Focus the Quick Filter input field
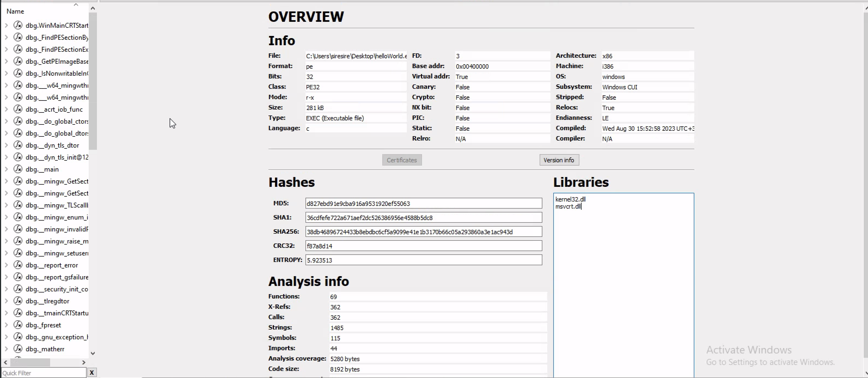This screenshot has height=378, width=868. 44,373
